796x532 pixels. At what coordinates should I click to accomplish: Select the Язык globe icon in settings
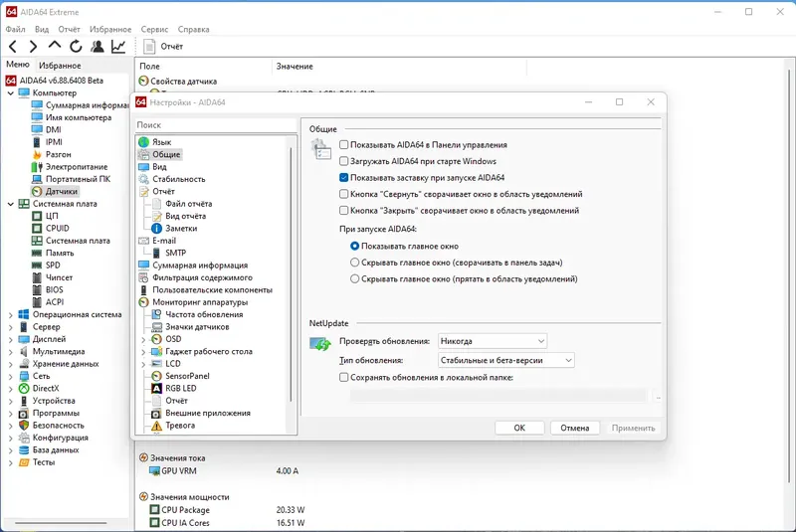pyautogui.click(x=143, y=142)
